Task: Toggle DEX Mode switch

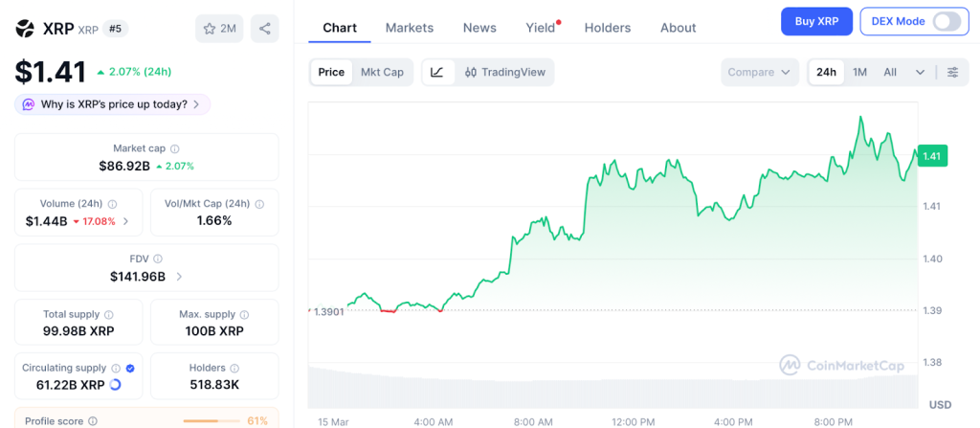Action: pos(946,21)
